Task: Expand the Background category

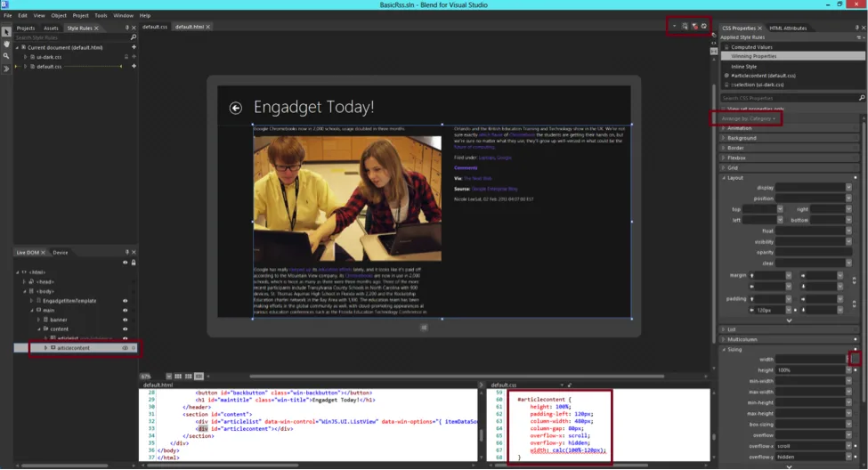Action: [x=724, y=138]
